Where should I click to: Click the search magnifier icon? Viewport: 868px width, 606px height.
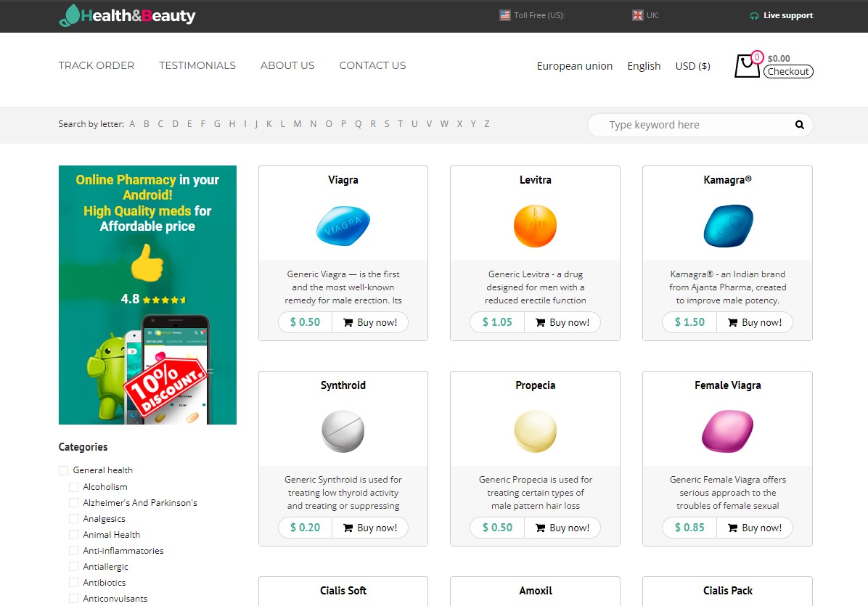(799, 125)
